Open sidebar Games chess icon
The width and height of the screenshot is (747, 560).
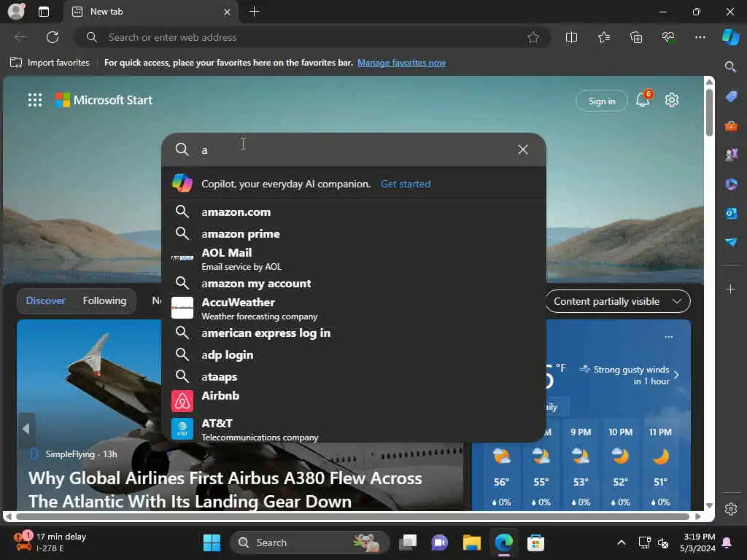click(x=731, y=155)
